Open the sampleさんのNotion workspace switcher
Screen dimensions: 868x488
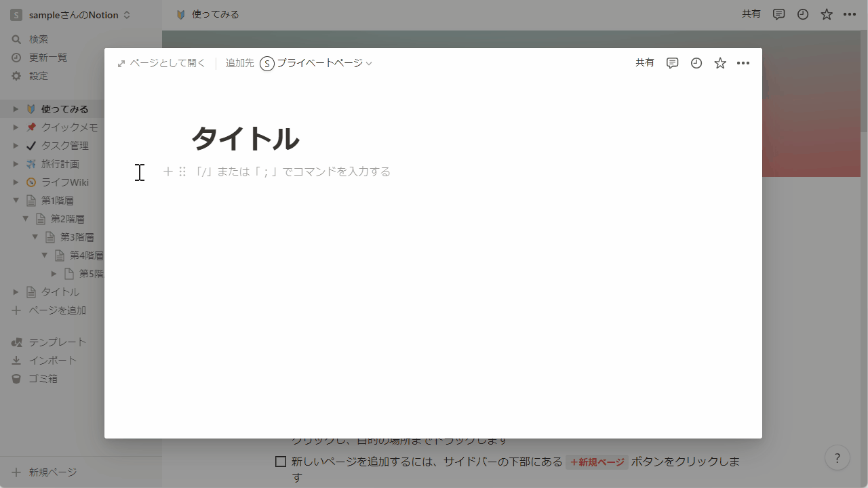click(x=71, y=15)
